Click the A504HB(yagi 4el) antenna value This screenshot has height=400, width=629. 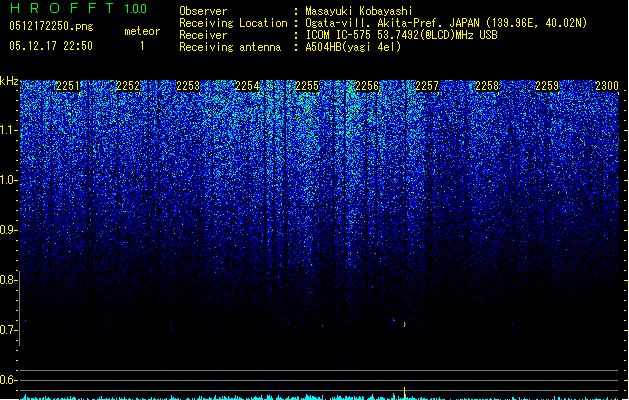tap(353, 47)
